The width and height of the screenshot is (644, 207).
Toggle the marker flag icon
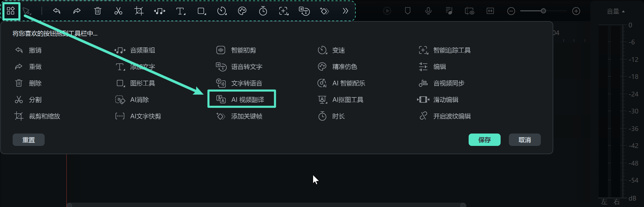(x=407, y=11)
